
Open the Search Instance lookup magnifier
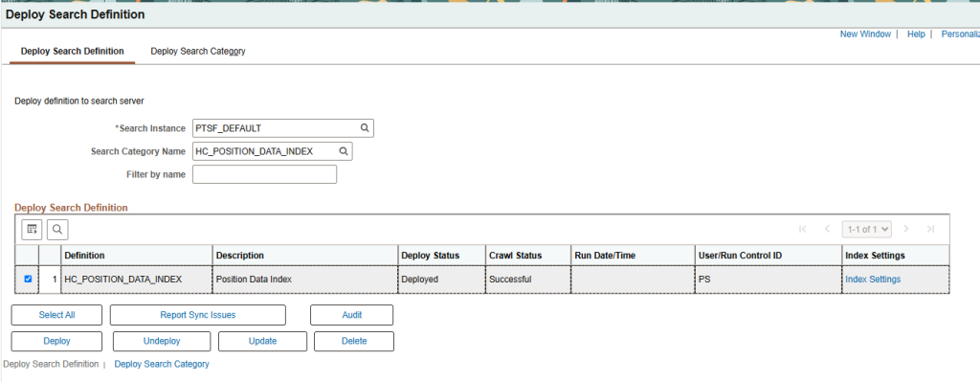point(365,128)
